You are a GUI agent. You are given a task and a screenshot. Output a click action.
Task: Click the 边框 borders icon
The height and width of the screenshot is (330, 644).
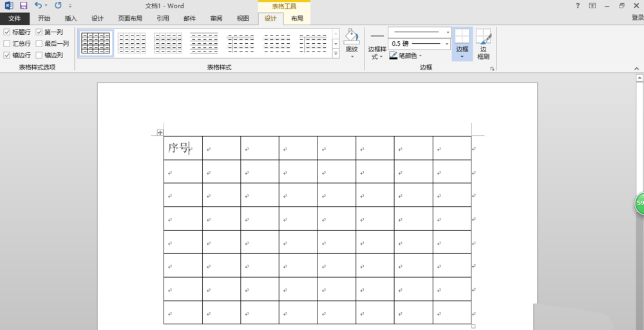point(462,35)
